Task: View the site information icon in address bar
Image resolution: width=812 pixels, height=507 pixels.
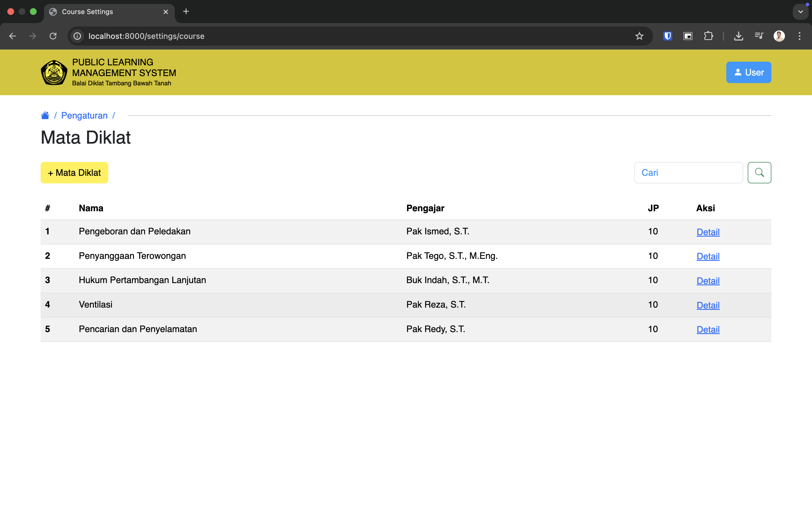Action: tap(77, 36)
